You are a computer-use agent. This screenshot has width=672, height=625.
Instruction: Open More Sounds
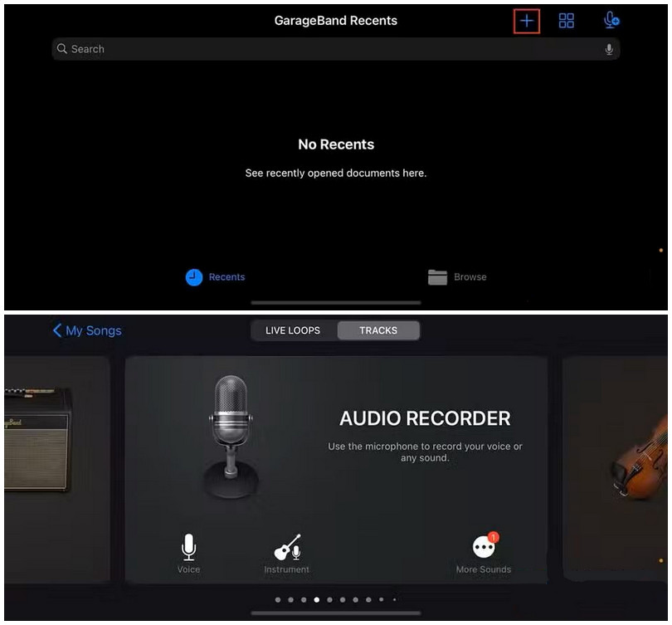[x=484, y=554]
